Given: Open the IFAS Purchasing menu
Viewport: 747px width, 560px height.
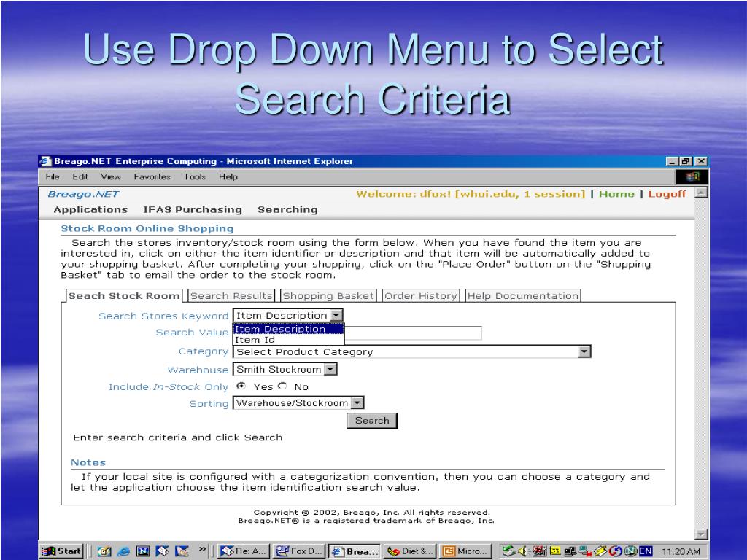Looking at the screenshot, I should click(193, 209).
